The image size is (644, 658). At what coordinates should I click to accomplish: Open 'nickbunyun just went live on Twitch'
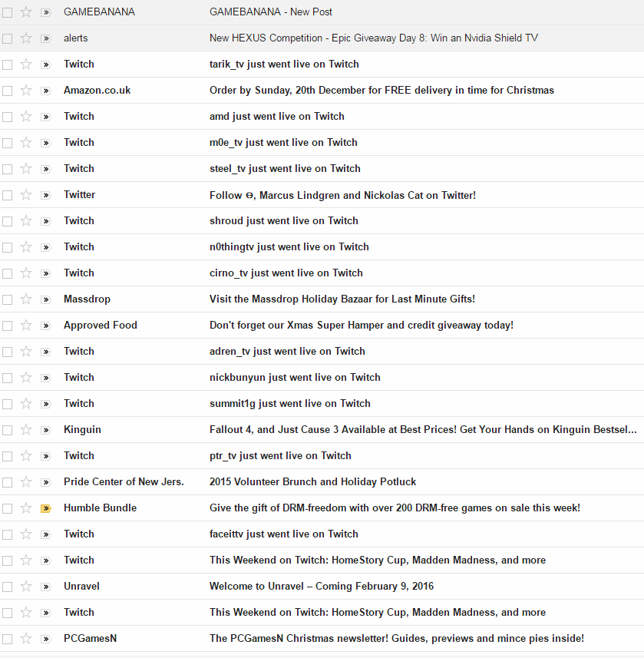pos(295,377)
